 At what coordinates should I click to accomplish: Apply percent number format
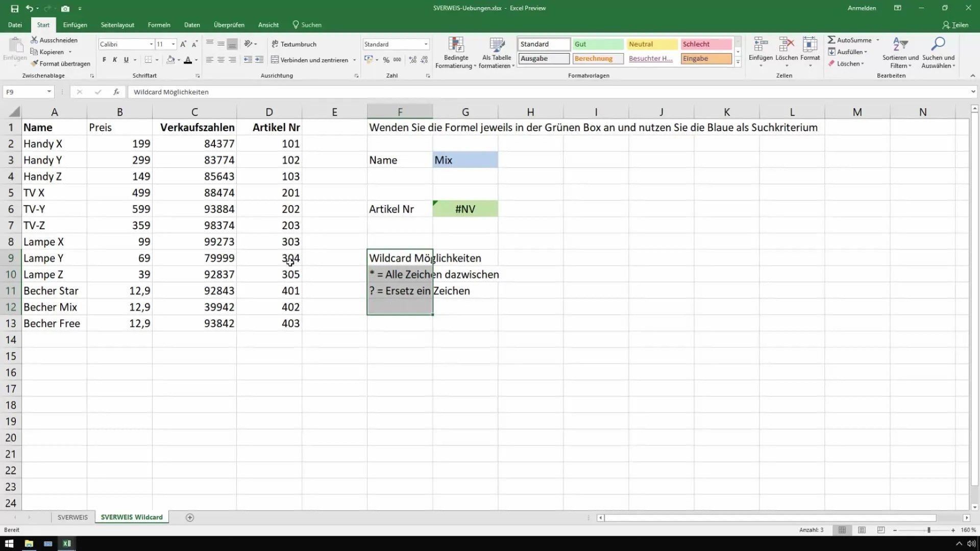(386, 60)
